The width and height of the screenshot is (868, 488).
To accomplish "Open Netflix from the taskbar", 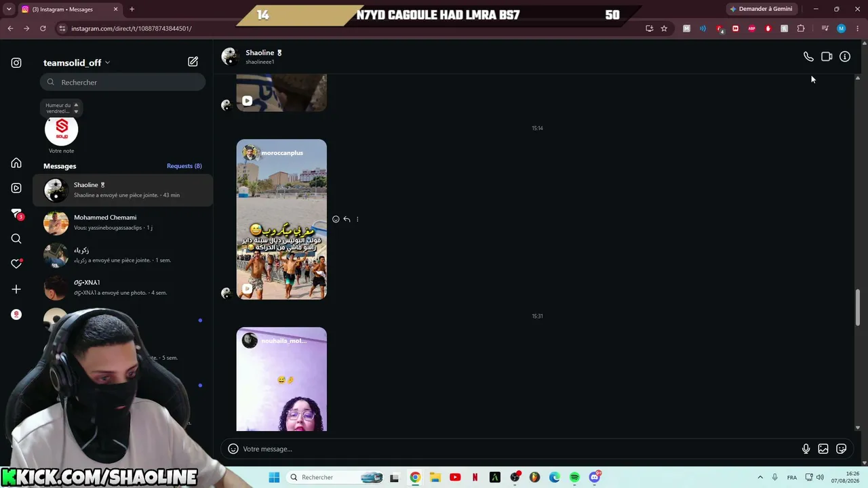I will click(475, 477).
